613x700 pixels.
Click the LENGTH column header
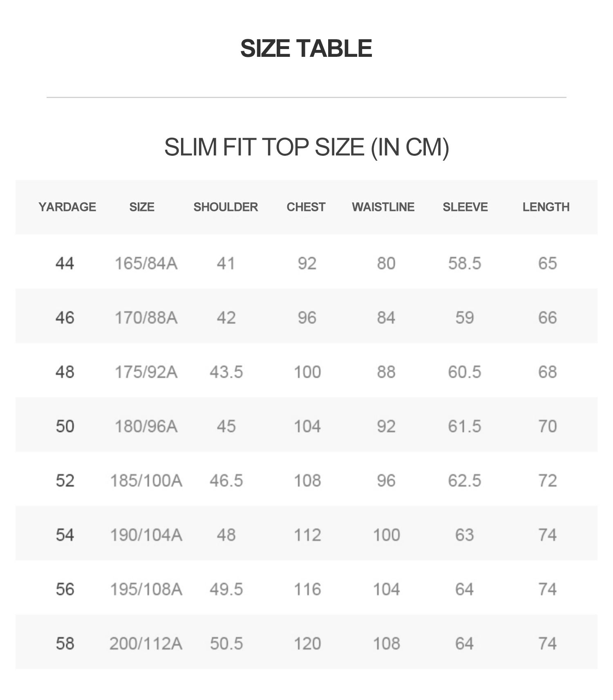(x=546, y=207)
